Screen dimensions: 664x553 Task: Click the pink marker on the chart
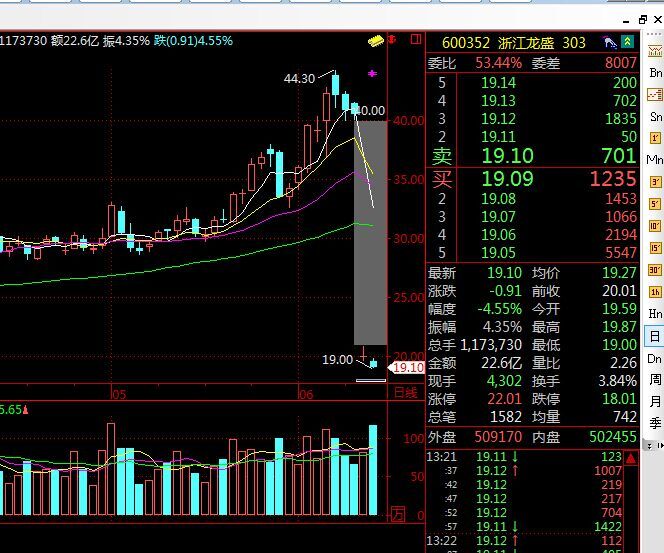[x=374, y=73]
